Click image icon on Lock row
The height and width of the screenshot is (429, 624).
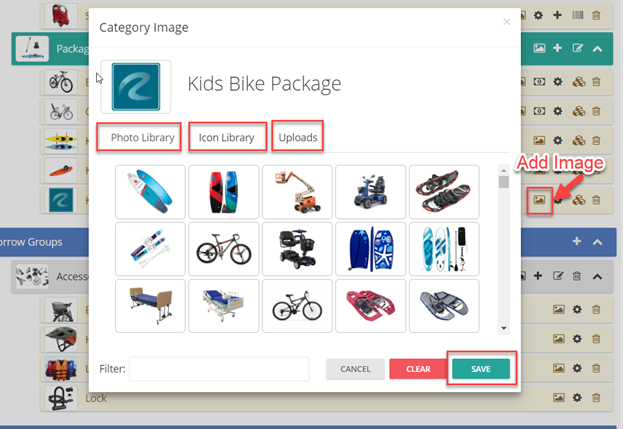(559, 397)
